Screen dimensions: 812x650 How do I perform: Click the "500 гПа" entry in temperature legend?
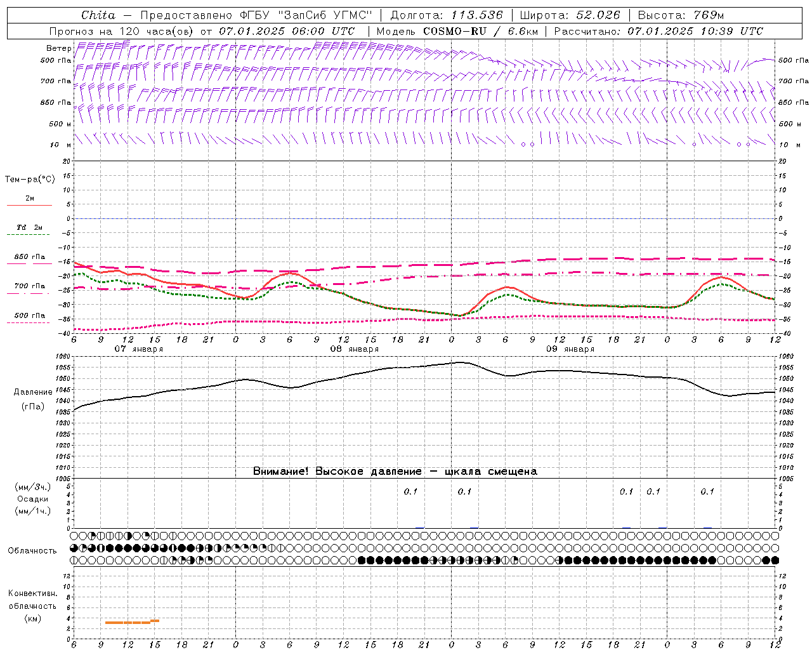click(x=30, y=315)
